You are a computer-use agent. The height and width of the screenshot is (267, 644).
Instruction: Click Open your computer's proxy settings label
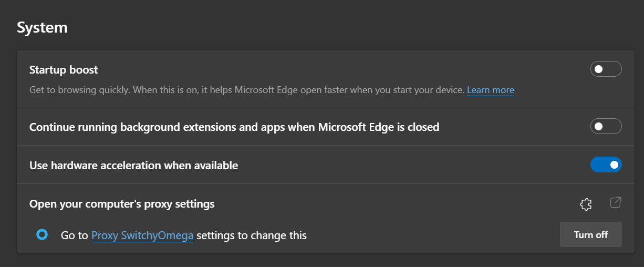click(122, 204)
